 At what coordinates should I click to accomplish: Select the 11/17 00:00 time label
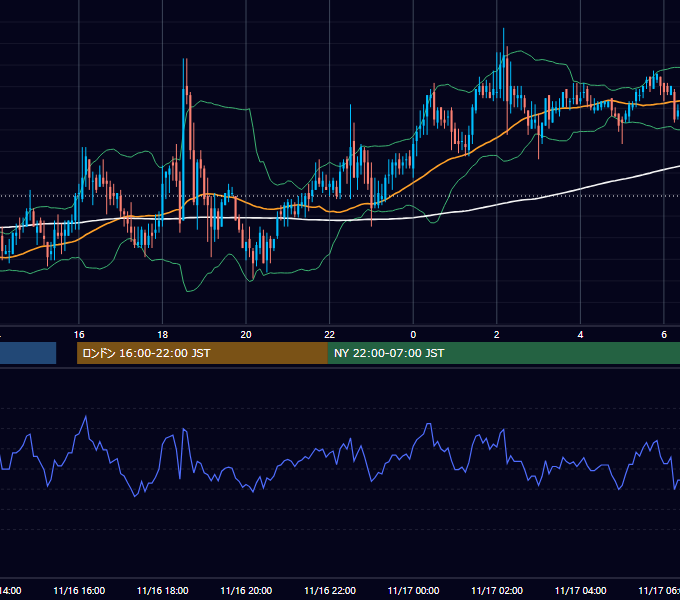click(x=413, y=590)
